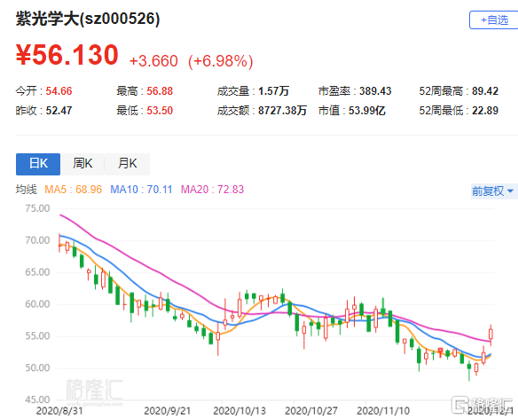
Task: Click the current price ¥56.130
Action: 67,55
